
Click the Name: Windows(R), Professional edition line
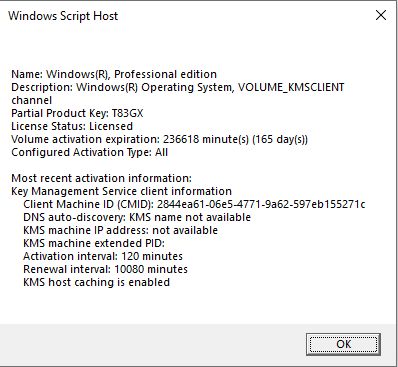pyautogui.click(x=114, y=74)
